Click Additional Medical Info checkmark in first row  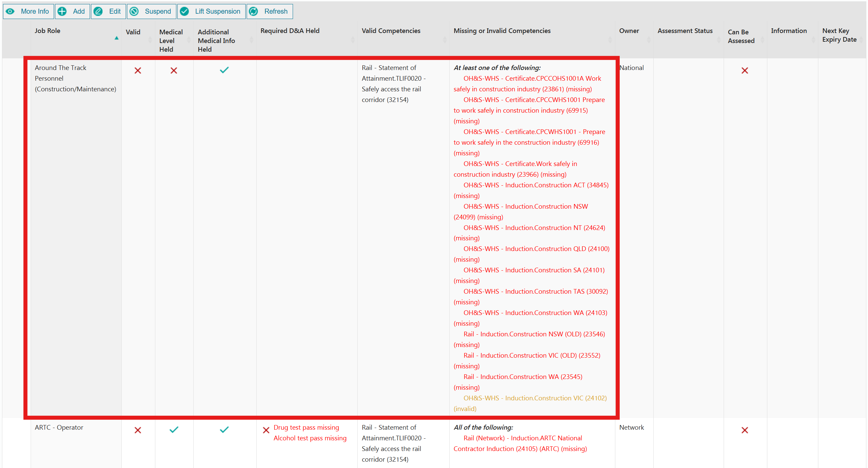coord(224,70)
